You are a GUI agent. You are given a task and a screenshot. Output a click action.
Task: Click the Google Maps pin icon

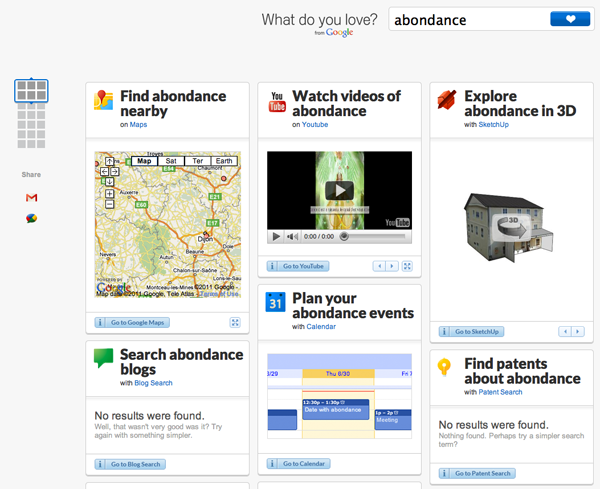(103, 100)
